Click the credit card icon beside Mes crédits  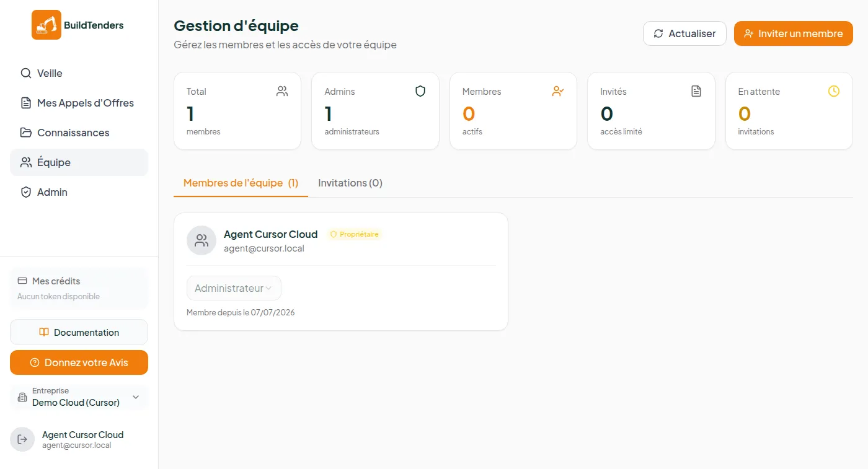point(22,281)
